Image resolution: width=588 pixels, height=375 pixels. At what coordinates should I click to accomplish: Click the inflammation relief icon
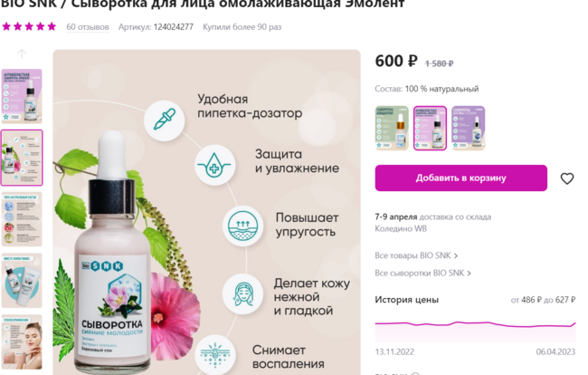(215, 354)
